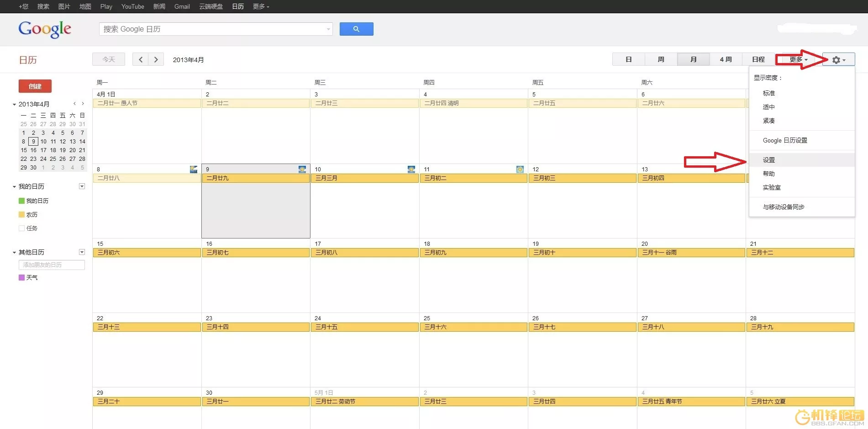Image resolution: width=868 pixels, height=429 pixels.
Task: Switch to 周 week view
Action: (661, 59)
